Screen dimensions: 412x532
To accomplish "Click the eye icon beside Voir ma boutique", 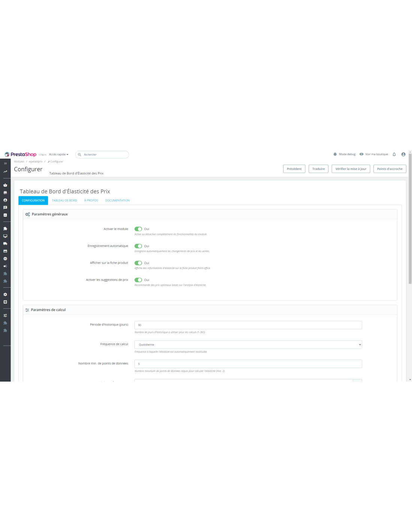I will pyautogui.click(x=361, y=154).
